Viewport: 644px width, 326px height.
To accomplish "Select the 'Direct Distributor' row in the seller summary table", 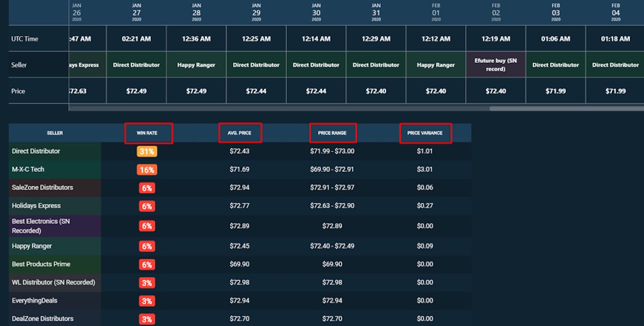I will pyautogui.click(x=240, y=151).
